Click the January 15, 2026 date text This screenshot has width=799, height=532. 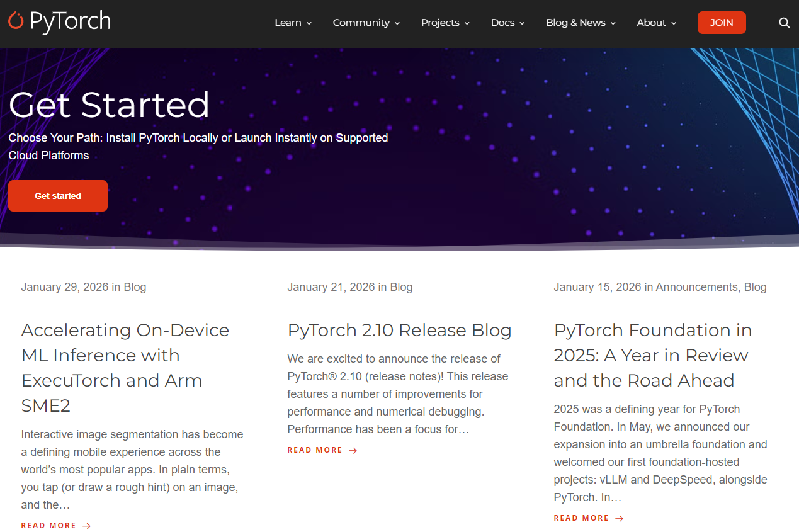pos(598,287)
